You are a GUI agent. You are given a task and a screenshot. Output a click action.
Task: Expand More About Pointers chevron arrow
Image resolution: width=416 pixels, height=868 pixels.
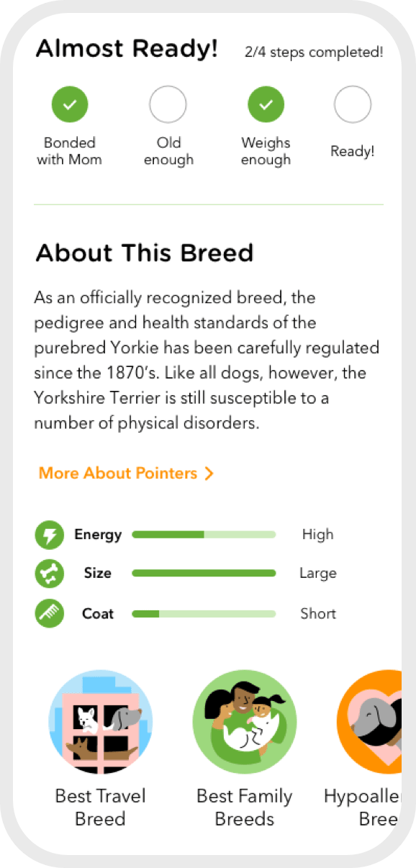pos(209,474)
